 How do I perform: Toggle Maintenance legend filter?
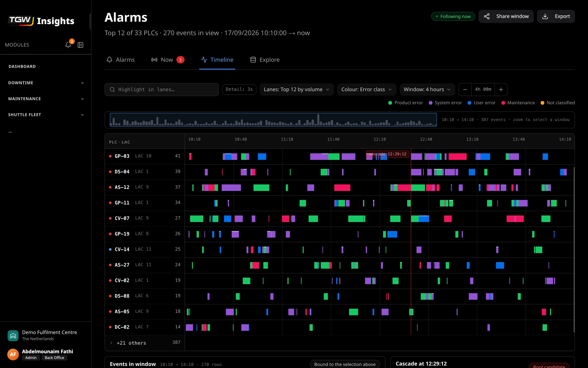pos(518,103)
